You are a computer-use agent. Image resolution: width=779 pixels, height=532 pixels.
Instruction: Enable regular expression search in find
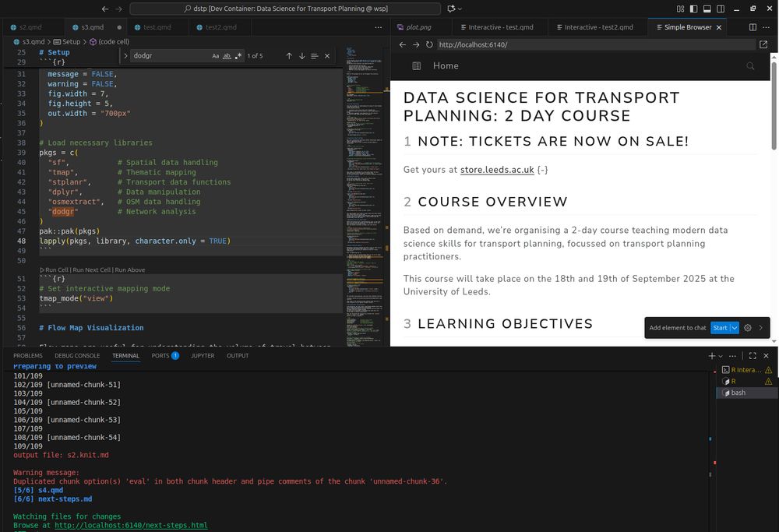[238, 56]
